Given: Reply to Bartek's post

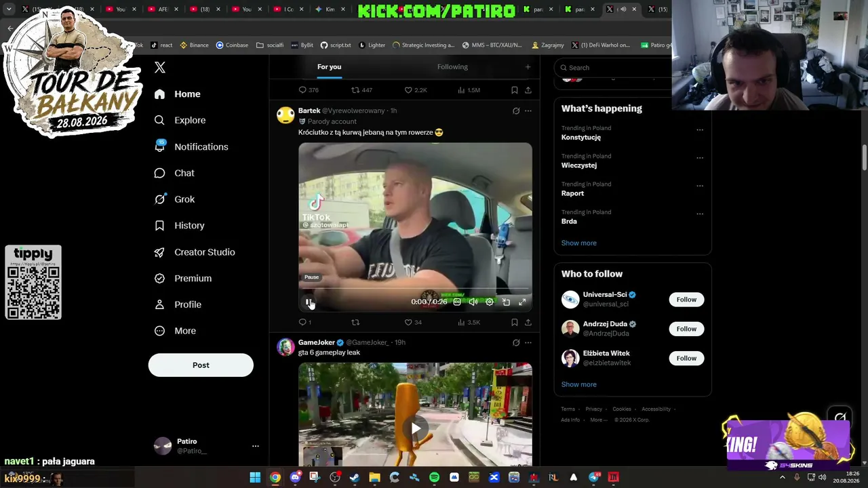Looking at the screenshot, I should (303, 322).
